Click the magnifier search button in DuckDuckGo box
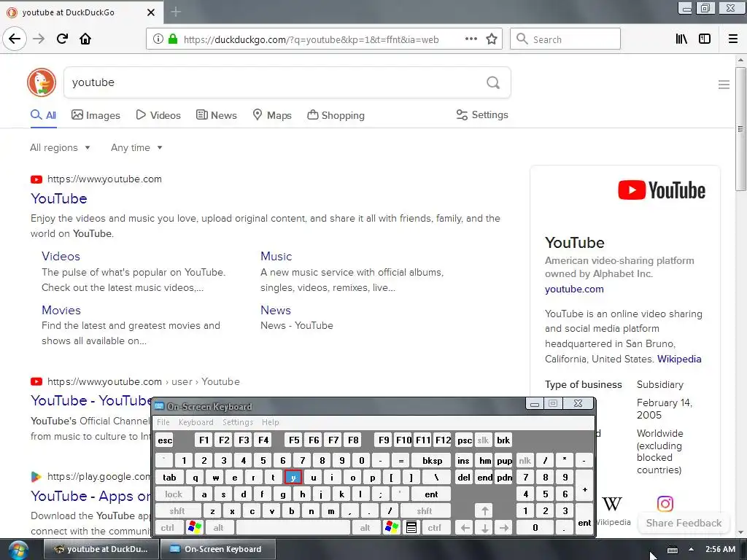 (x=493, y=82)
